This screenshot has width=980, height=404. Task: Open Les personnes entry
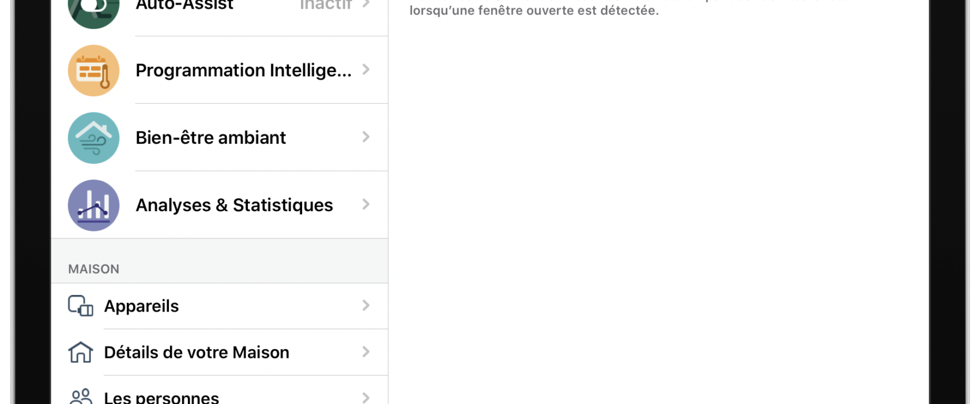(x=220, y=390)
